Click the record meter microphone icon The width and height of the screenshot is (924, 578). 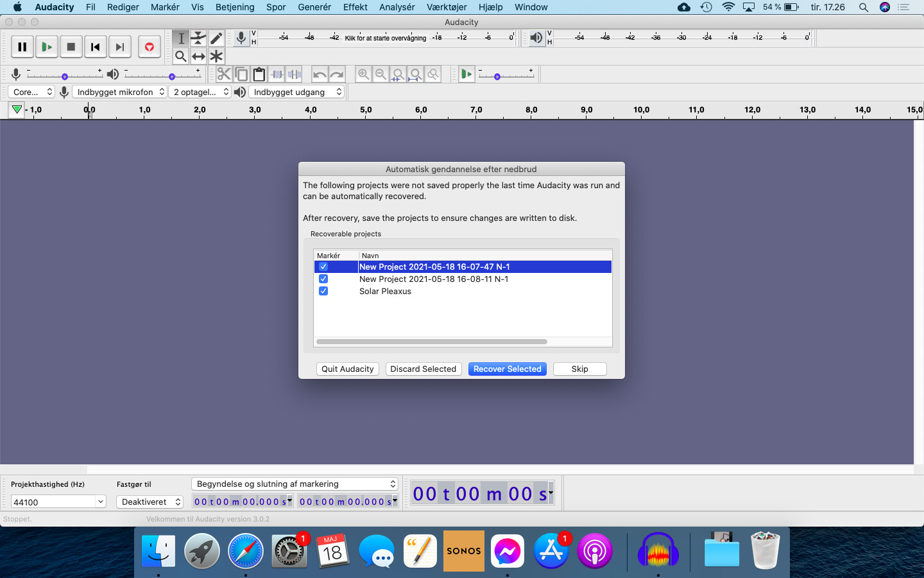(x=241, y=38)
